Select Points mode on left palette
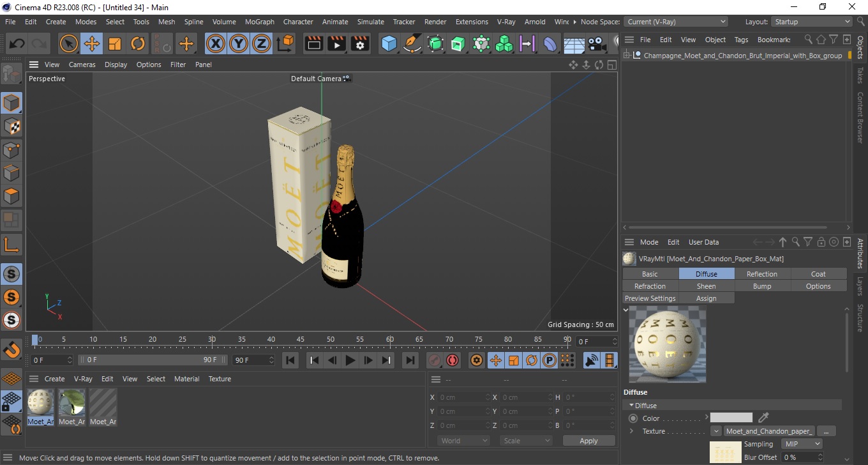 (11, 150)
